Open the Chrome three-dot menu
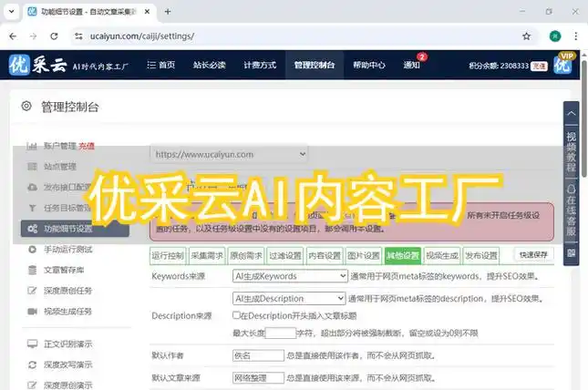Image resolution: width=588 pixels, height=390 pixels. 575,36
